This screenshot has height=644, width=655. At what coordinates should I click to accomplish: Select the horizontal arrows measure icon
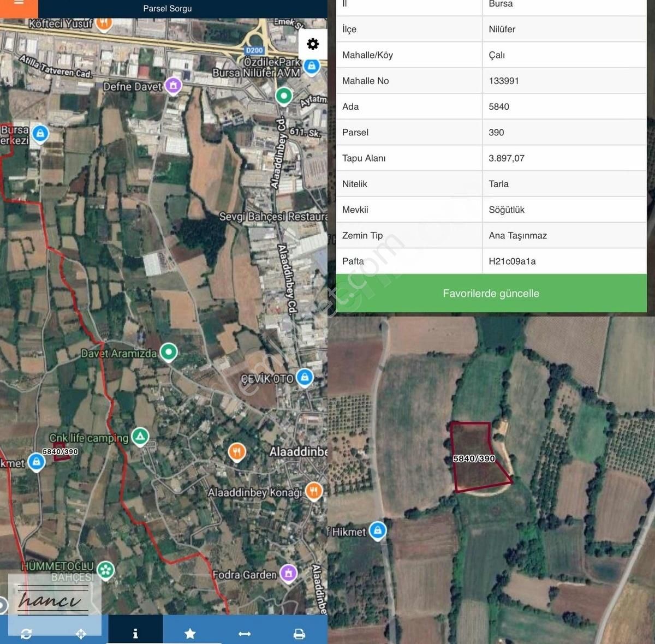coord(245,633)
